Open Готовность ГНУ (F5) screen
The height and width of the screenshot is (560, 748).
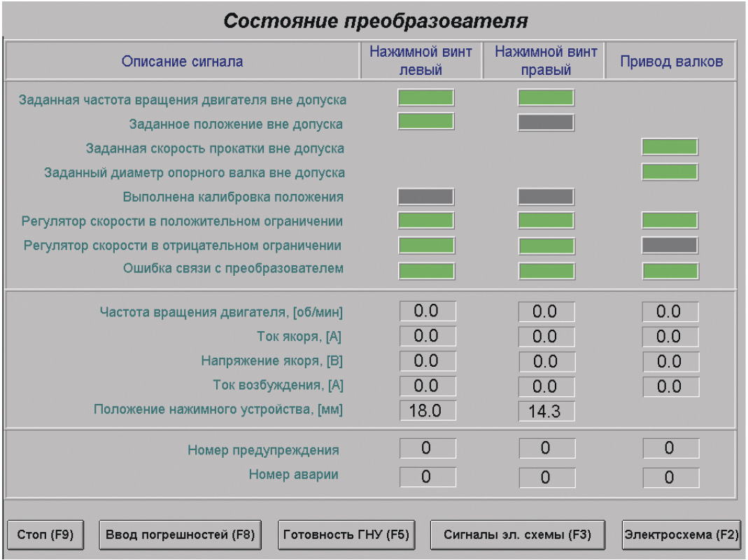[x=346, y=535]
